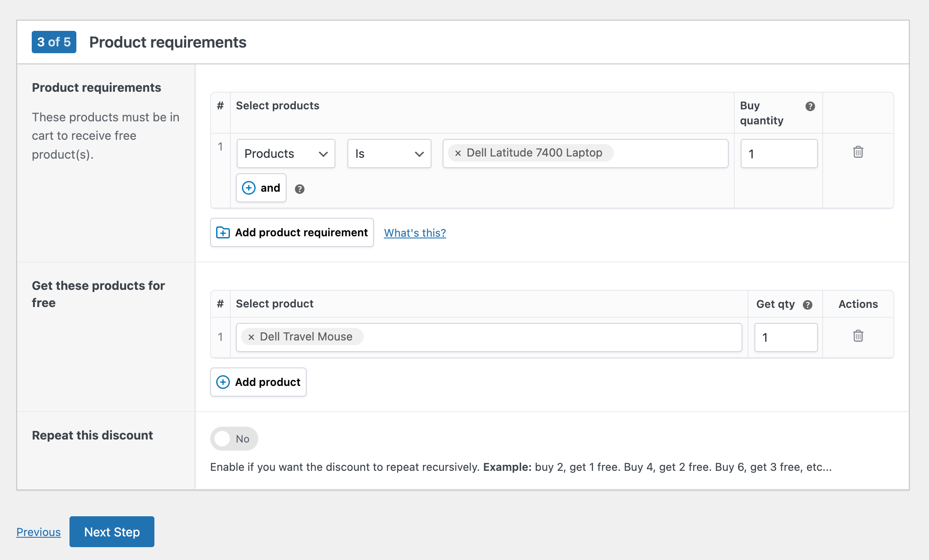Open the 'Is' condition dropdown
This screenshot has width=929, height=560.
pyautogui.click(x=389, y=154)
